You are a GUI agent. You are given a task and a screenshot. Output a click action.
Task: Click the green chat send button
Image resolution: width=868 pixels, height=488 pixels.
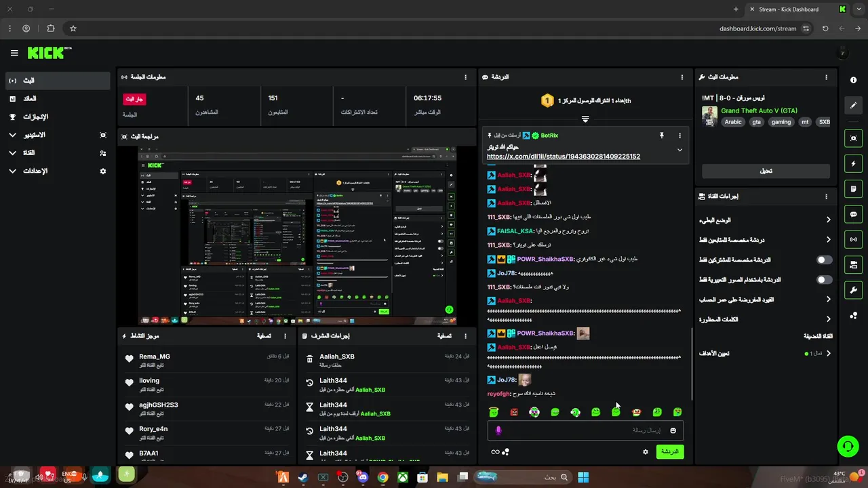(x=669, y=451)
